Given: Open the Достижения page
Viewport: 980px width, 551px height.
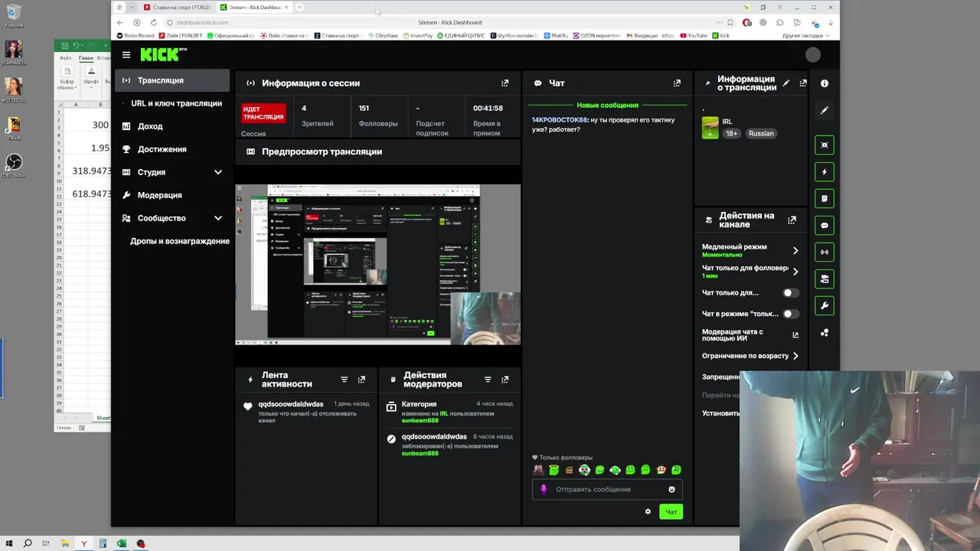Looking at the screenshot, I should [x=162, y=149].
